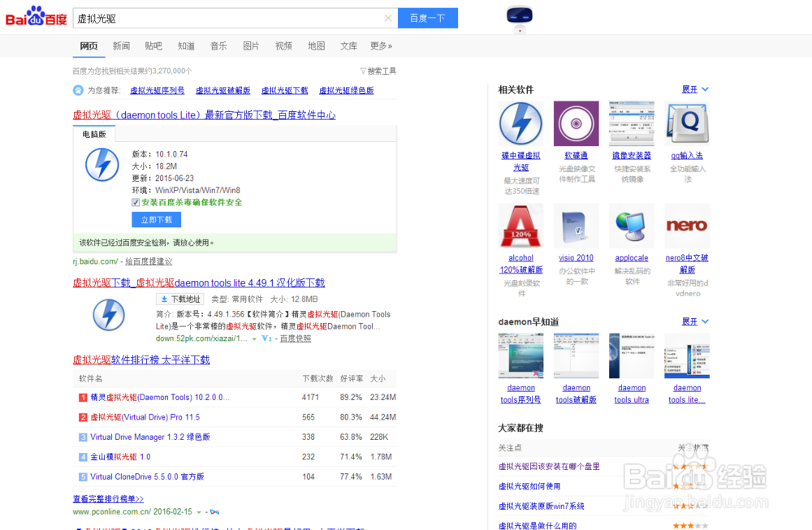The width and height of the screenshot is (812, 530).
Task: Expand the 更多» menu
Action: coord(381,46)
